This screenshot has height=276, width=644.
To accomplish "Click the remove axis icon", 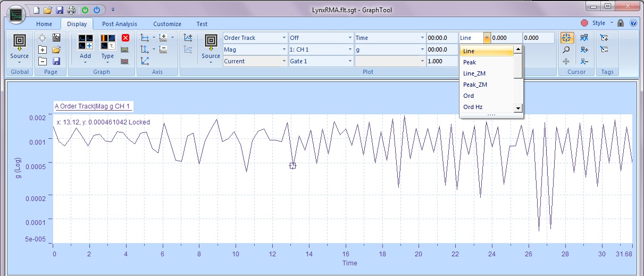I will coord(163,49).
